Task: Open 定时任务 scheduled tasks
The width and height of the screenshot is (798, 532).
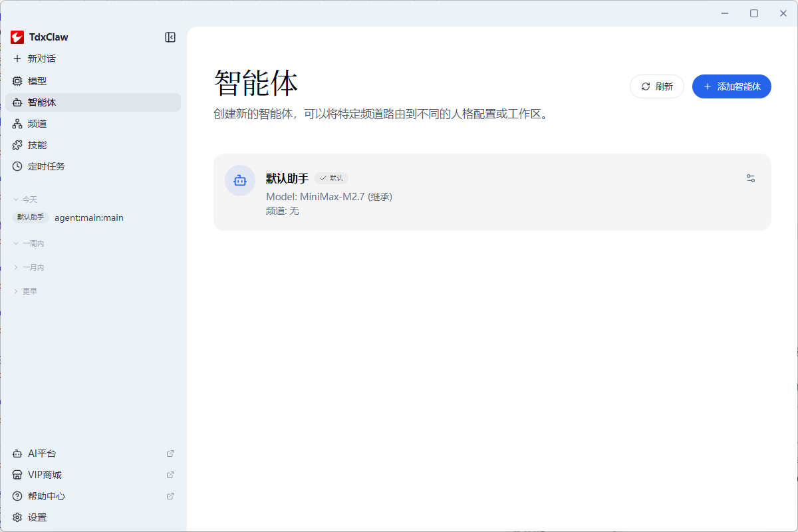Action: click(x=93, y=166)
